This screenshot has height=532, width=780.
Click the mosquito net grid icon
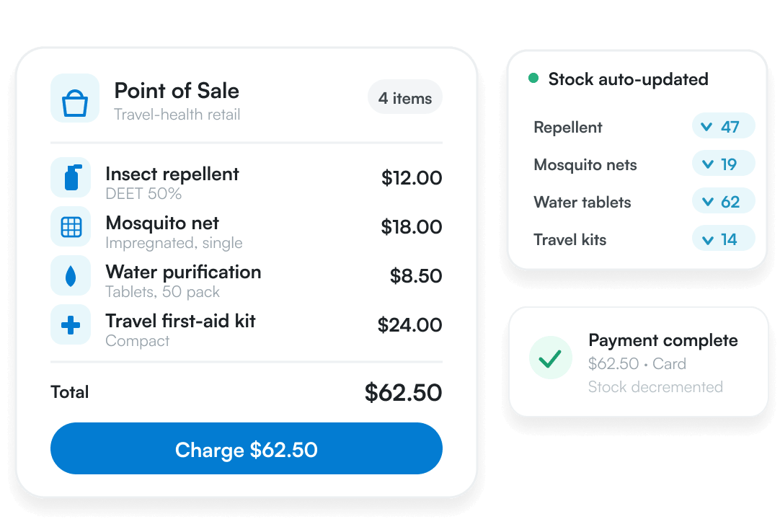click(x=71, y=227)
